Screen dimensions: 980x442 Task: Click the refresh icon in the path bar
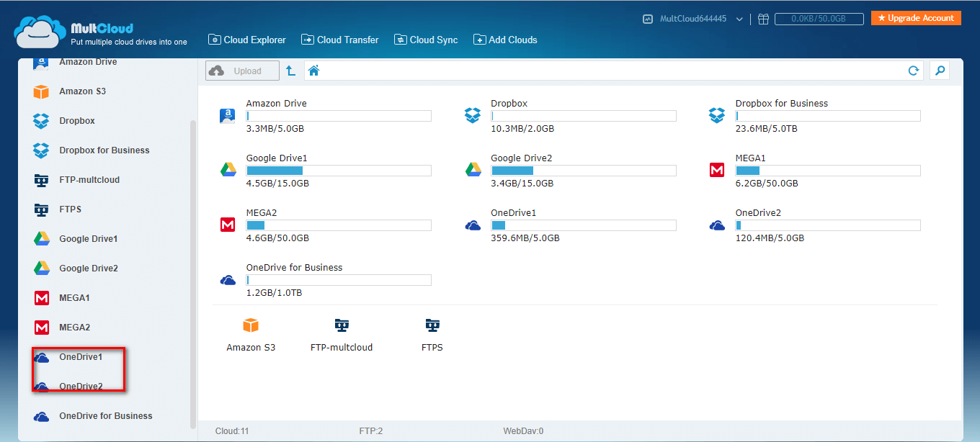[913, 71]
